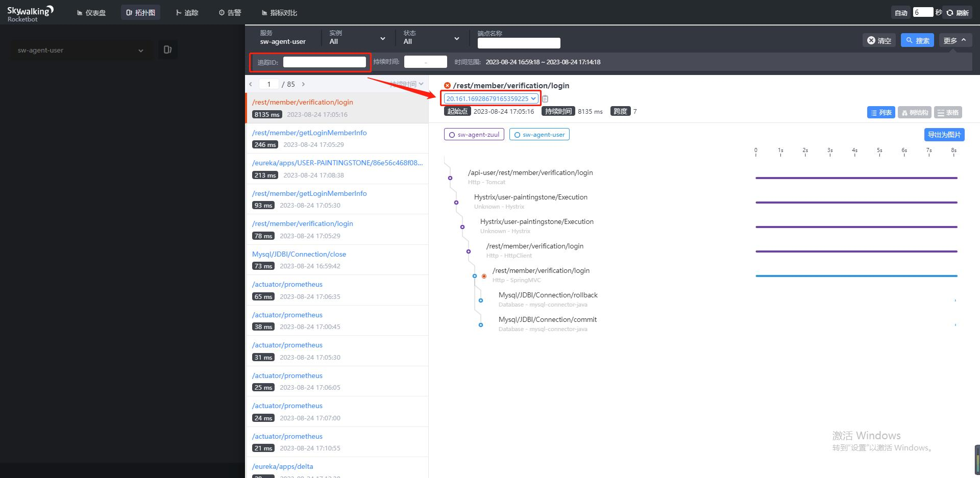The width and height of the screenshot is (980, 478).
Task: Click the purple node of the Tomcat span
Action: point(450,178)
